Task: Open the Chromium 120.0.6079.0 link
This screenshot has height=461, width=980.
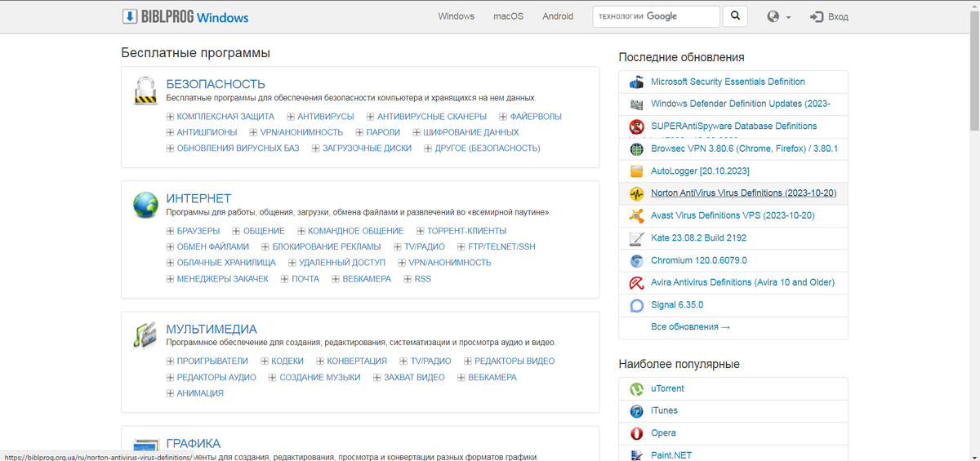Action: tap(699, 260)
